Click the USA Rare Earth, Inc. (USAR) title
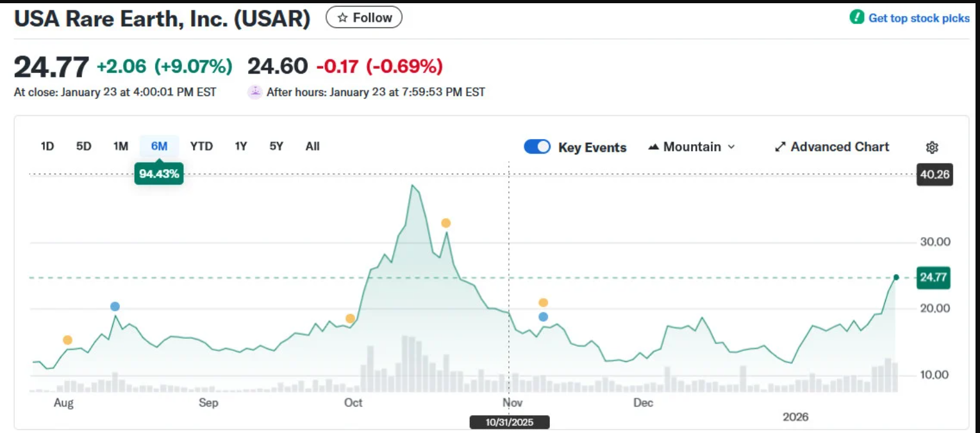The width and height of the screenshot is (980, 433). (162, 19)
